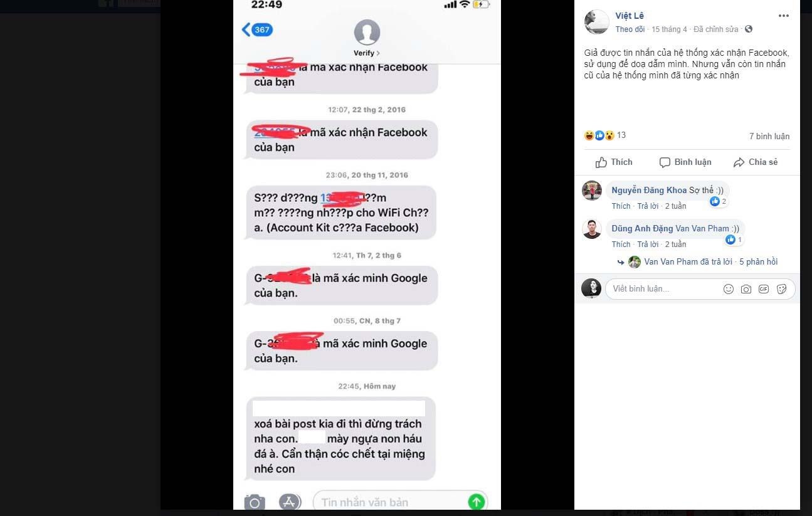Click the reaction emojis showing 13 reactions
The height and width of the screenshot is (516, 812).
click(599, 135)
